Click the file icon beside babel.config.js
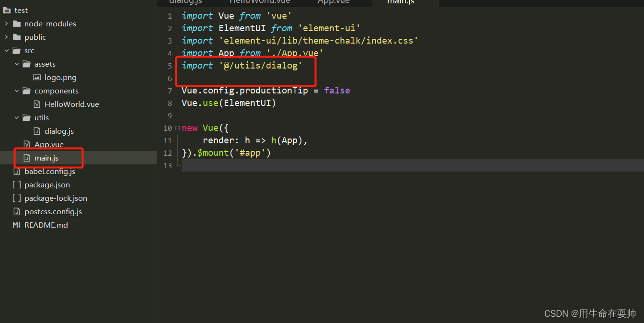Image resolution: width=644 pixels, height=323 pixels. [x=16, y=171]
